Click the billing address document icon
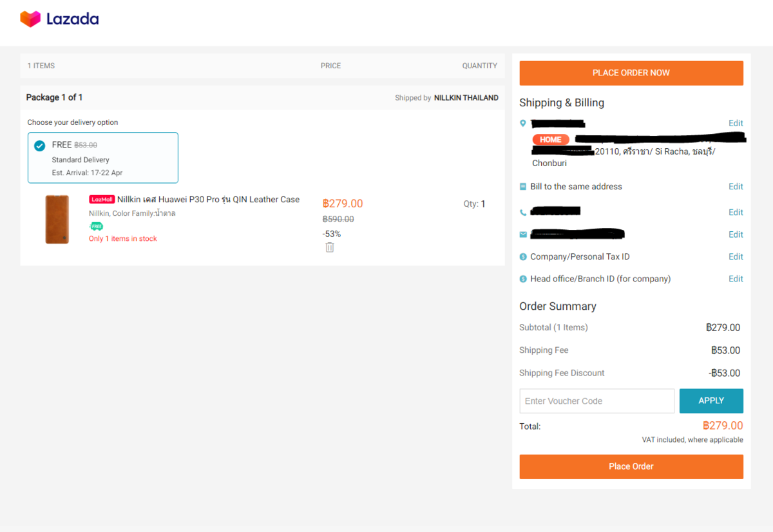Image resolution: width=773 pixels, height=532 pixels. [523, 187]
